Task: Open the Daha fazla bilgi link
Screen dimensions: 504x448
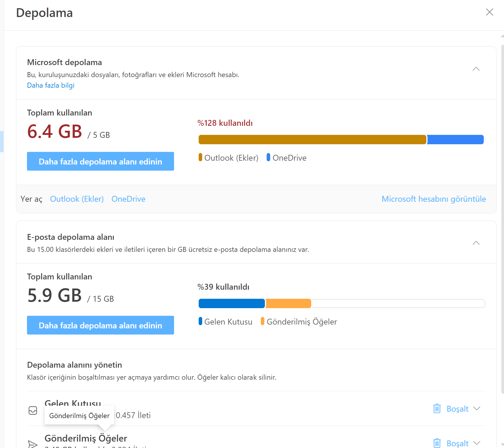Action: (51, 85)
